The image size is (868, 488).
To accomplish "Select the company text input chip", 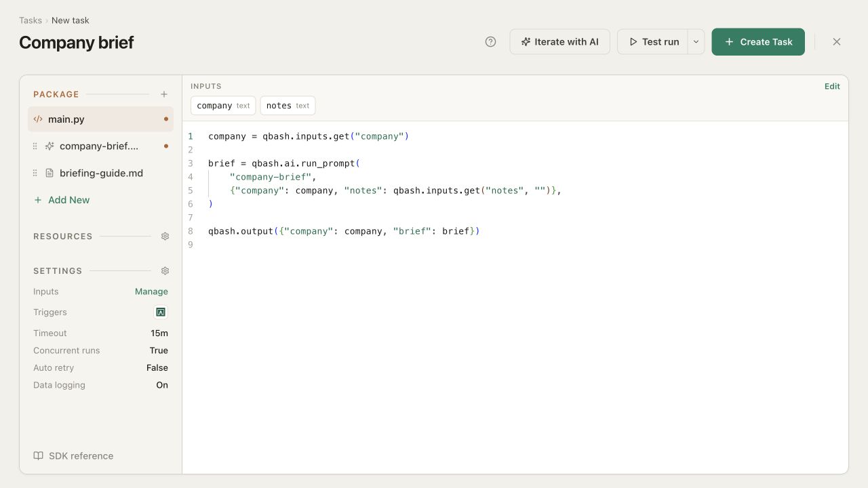I will tap(223, 106).
